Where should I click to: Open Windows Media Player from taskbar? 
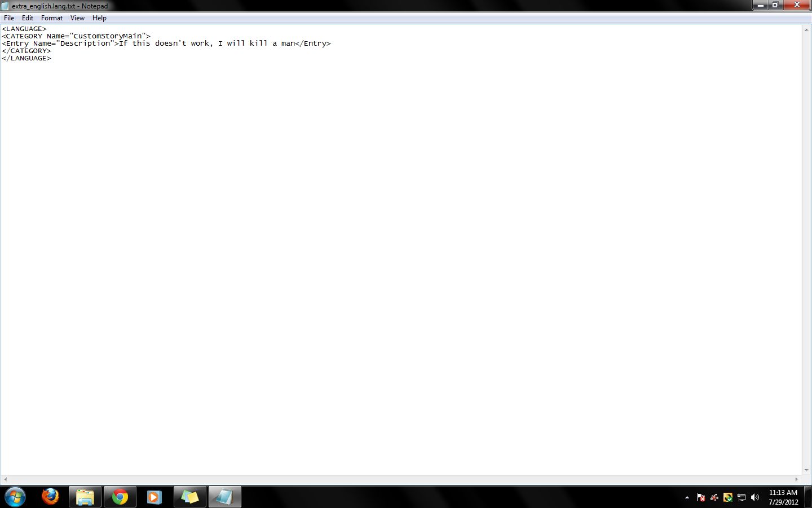coord(154,497)
